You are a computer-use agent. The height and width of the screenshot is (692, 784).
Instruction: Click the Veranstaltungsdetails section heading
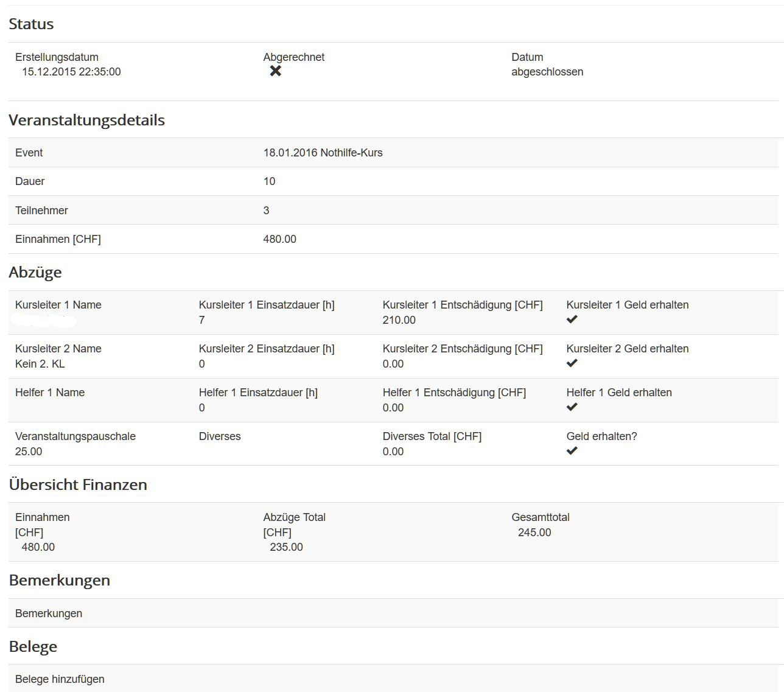pyautogui.click(x=86, y=120)
